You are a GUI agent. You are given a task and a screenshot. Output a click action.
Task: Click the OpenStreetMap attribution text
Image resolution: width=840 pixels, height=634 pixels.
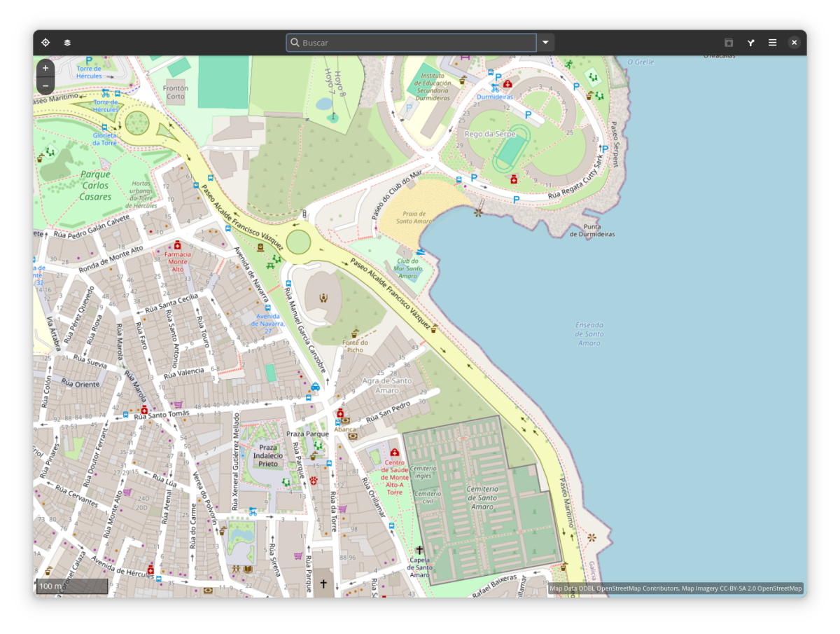675,588
